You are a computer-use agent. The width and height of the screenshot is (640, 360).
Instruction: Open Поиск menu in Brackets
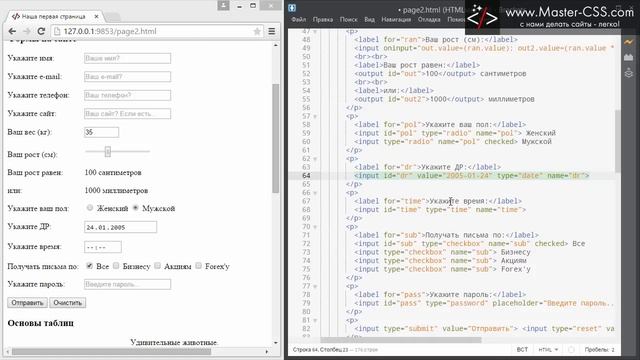point(349,19)
